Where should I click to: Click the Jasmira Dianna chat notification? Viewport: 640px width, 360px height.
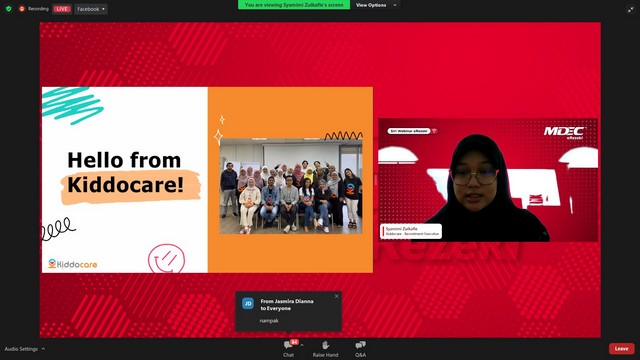(289, 311)
